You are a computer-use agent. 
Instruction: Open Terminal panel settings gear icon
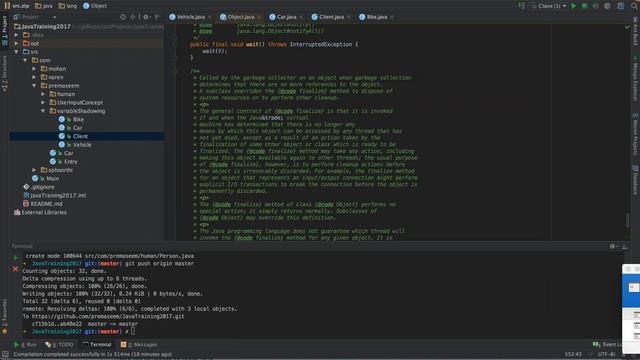click(x=612, y=246)
